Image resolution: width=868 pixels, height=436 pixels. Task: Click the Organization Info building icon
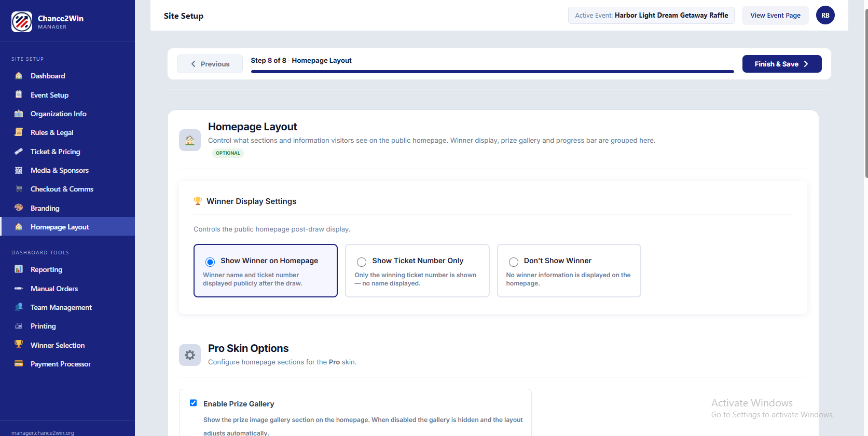coord(19,114)
